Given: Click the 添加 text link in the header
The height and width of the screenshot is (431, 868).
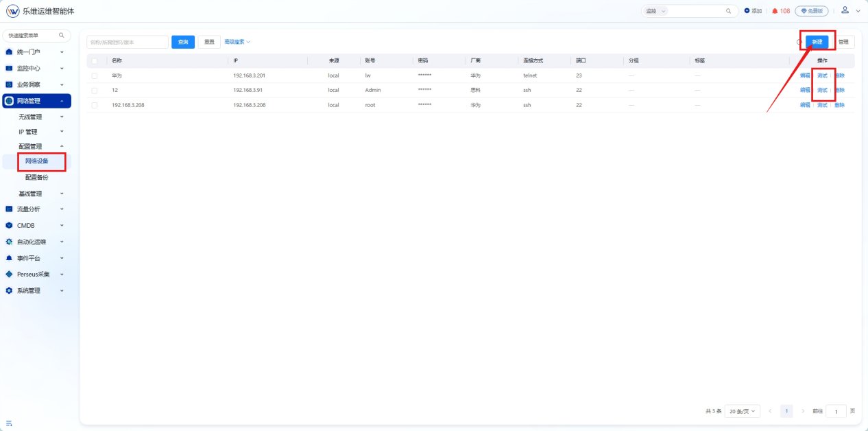Looking at the screenshot, I should click(757, 11).
